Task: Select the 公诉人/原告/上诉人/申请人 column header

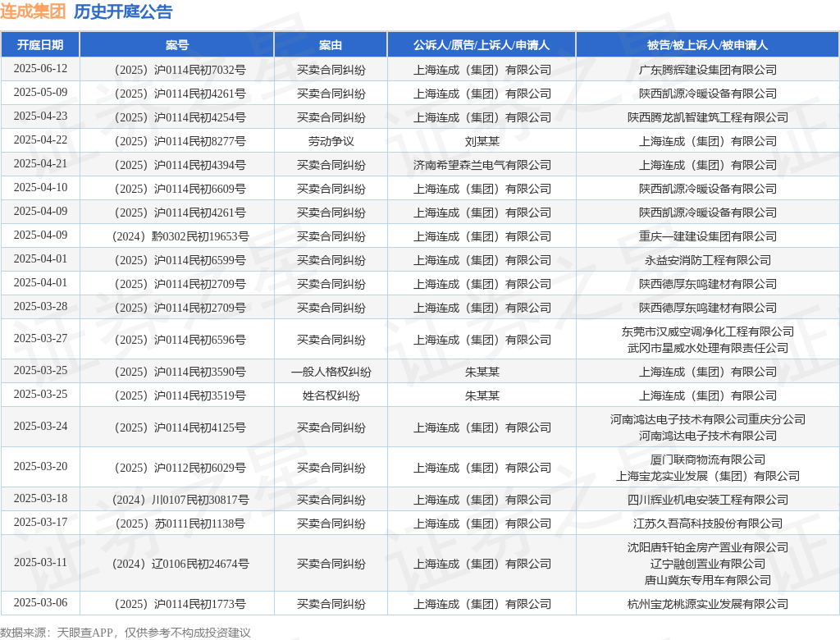Action: click(x=482, y=45)
